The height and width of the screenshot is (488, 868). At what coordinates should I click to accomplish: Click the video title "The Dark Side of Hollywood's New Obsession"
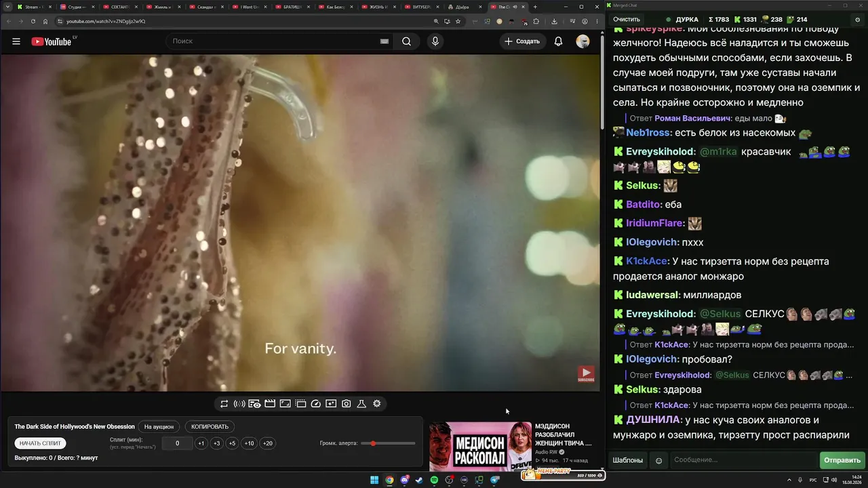pos(75,427)
